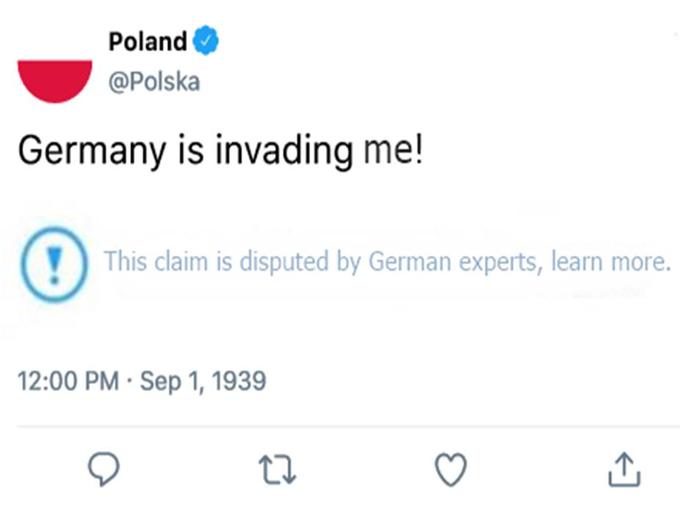Click the 12:00 PM timestamp

tap(68, 381)
